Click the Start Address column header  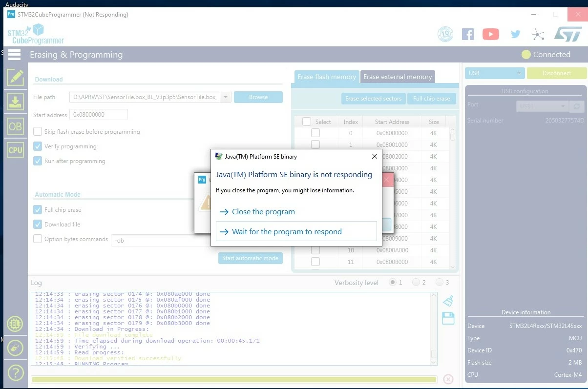pyautogui.click(x=392, y=122)
